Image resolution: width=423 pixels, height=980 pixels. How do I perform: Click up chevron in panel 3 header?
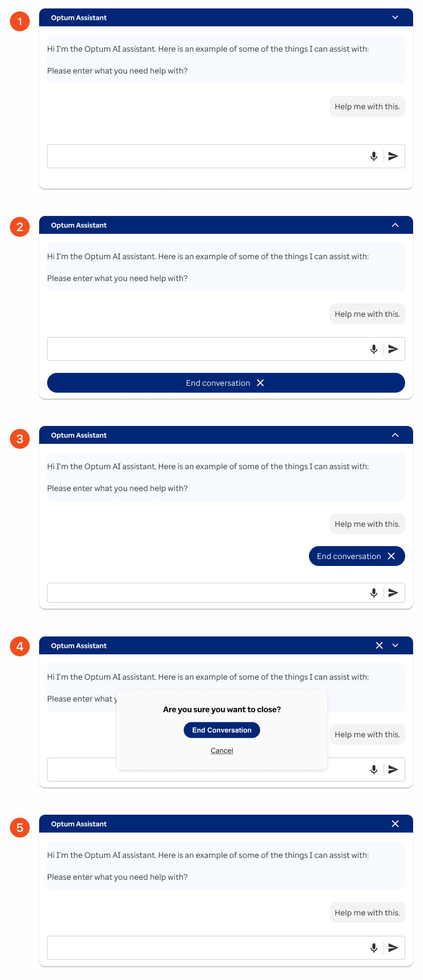point(395,435)
